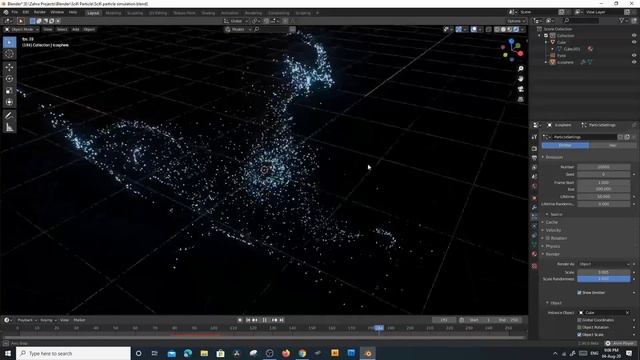Open the Render menu
Viewport: 640px width, 360px height.
[x=40, y=12]
